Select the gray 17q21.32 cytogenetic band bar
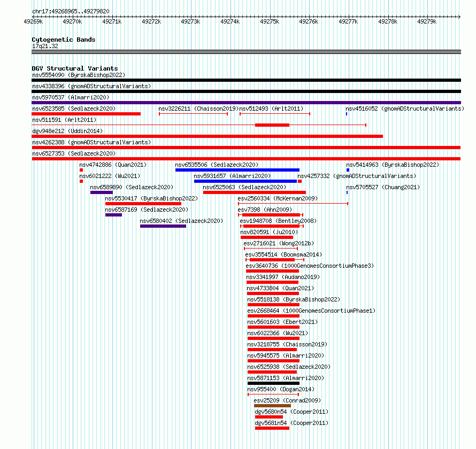476x449 pixels. [246, 52]
